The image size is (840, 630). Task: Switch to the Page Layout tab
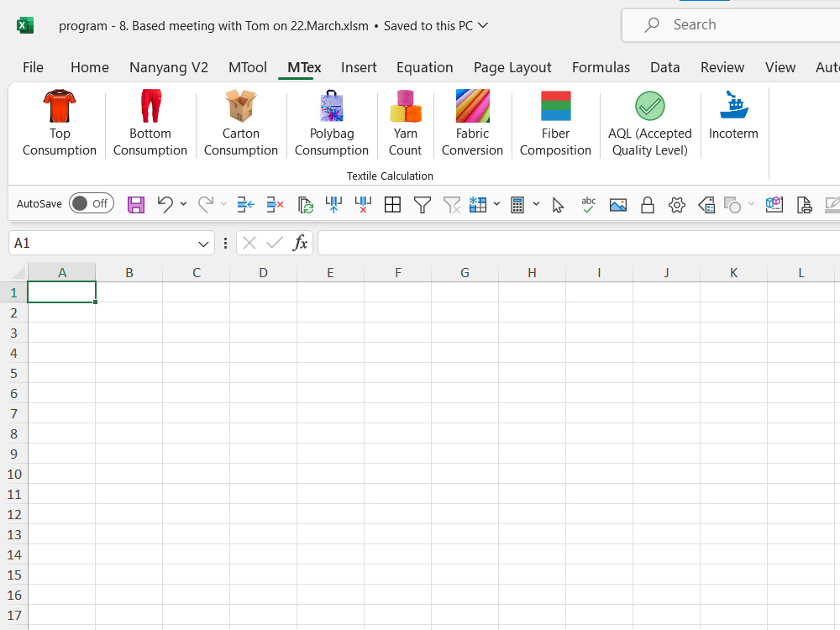click(512, 67)
